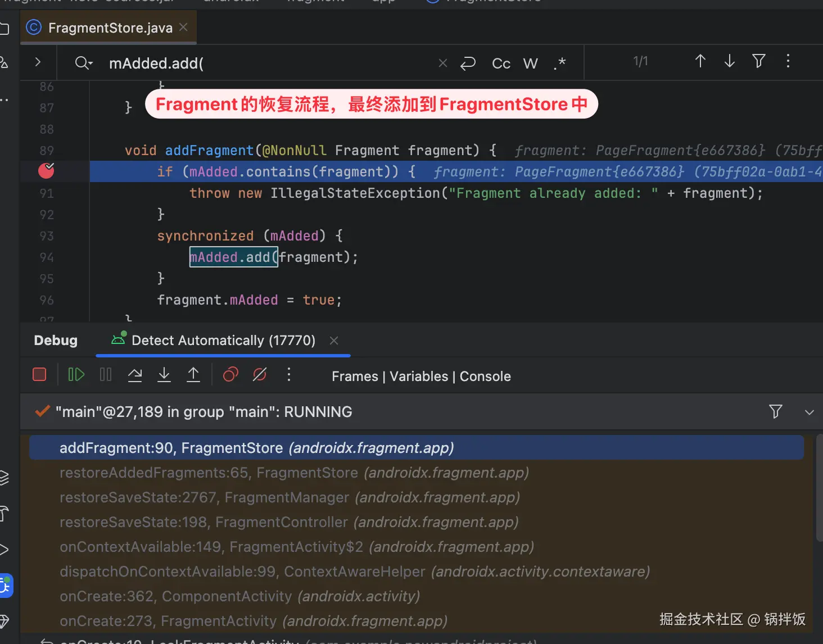This screenshot has width=823, height=644.
Task: Click addFragment method name in code
Action: pos(209,150)
